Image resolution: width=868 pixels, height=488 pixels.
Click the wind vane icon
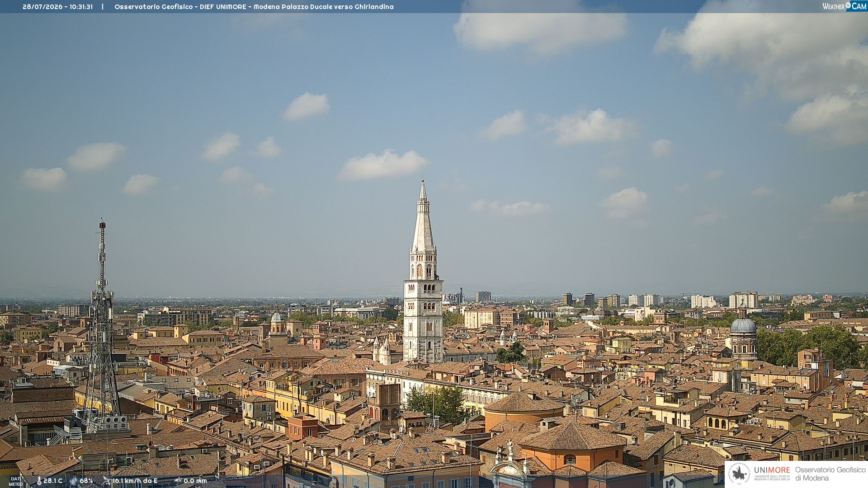(107, 481)
